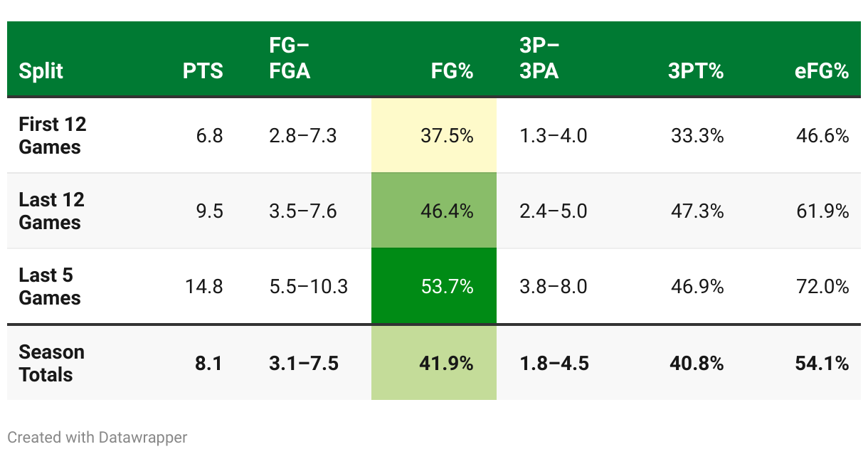Click the PTS column header
The image size is (868, 454).
[203, 71]
